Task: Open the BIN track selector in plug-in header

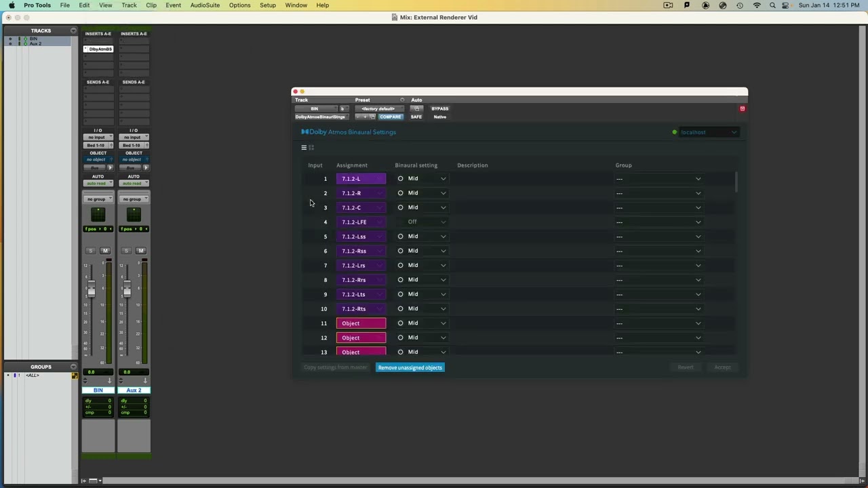Action: (315, 108)
